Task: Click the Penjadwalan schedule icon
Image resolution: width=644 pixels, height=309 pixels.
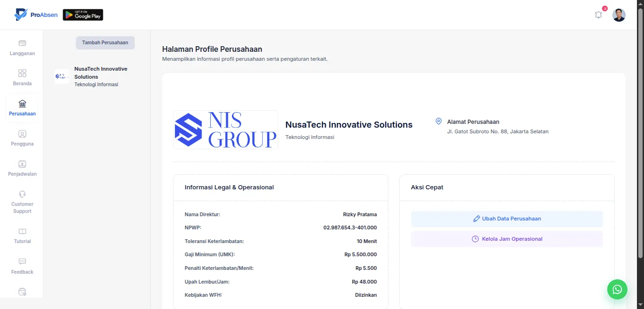Action: tap(22, 164)
